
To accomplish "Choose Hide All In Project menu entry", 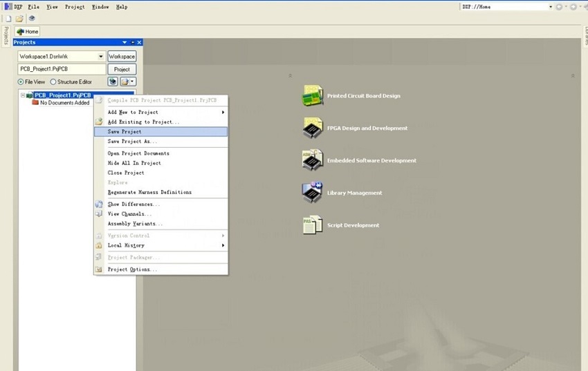I will coord(160,163).
